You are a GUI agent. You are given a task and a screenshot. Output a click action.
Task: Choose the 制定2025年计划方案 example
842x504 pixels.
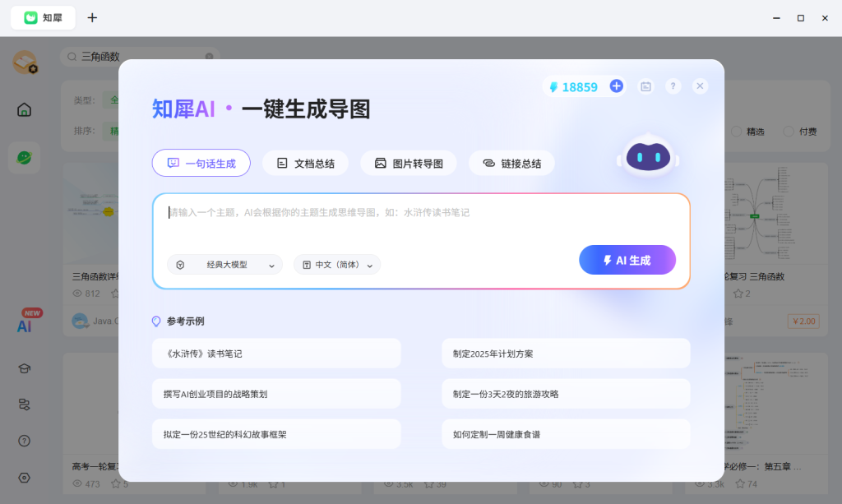point(566,354)
